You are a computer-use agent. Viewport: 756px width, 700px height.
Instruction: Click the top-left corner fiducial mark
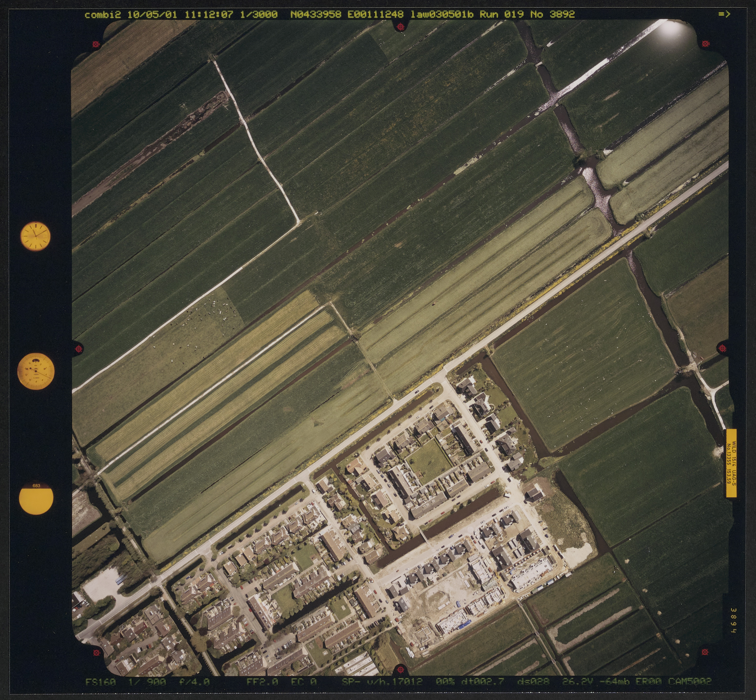click(x=96, y=44)
